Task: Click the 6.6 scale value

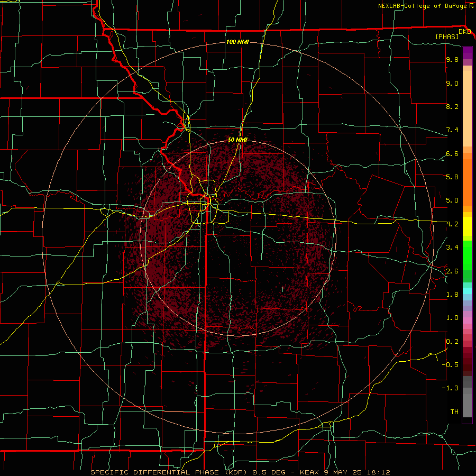Action: tap(452, 153)
